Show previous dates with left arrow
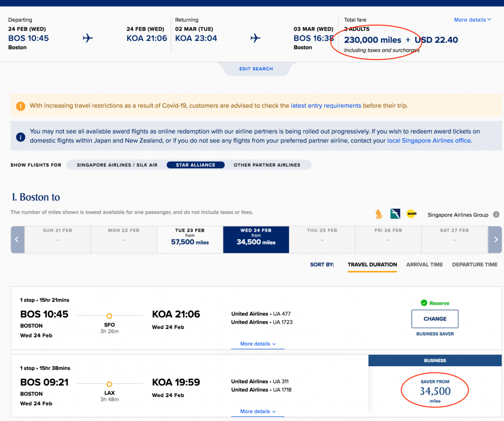This screenshot has width=504, height=421. point(17,239)
